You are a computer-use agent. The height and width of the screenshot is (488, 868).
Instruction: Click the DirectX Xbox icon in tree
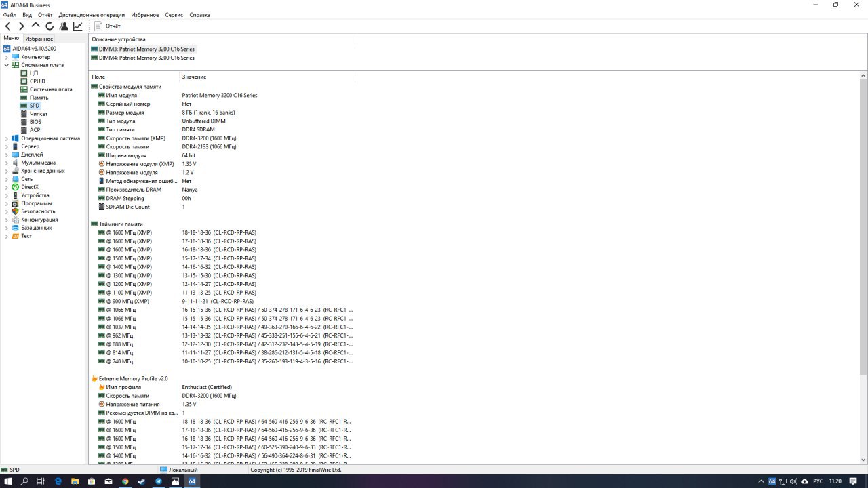(x=15, y=187)
